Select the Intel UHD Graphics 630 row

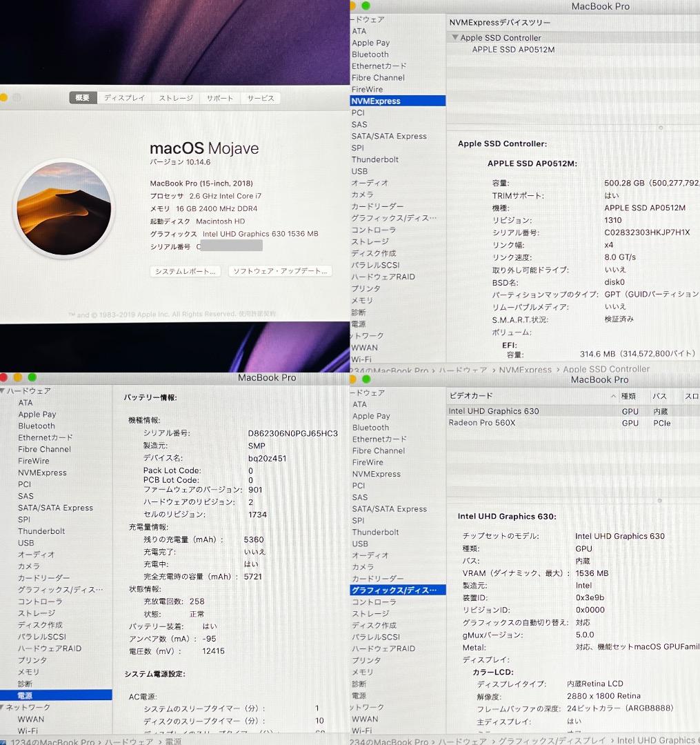tap(494, 410)
